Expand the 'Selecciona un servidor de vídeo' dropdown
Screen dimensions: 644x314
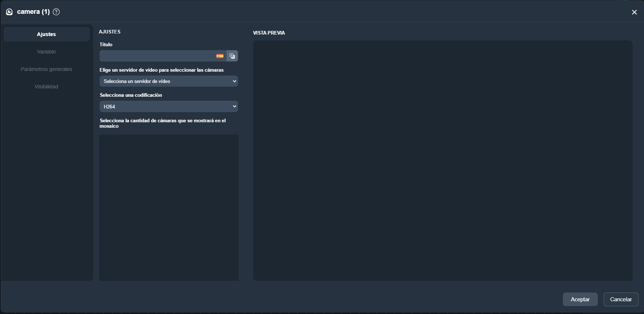[168, 81]
